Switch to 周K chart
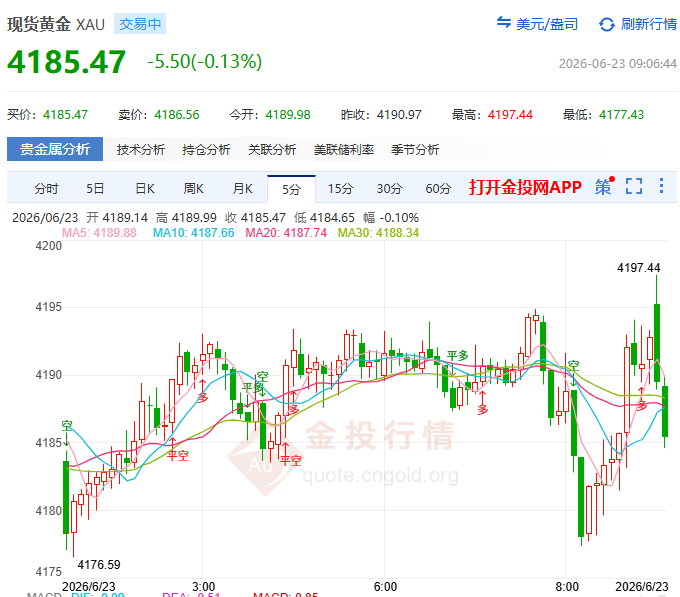Image resolution: width=680 pixels, height=597 pixels. (x=193, y=189)
